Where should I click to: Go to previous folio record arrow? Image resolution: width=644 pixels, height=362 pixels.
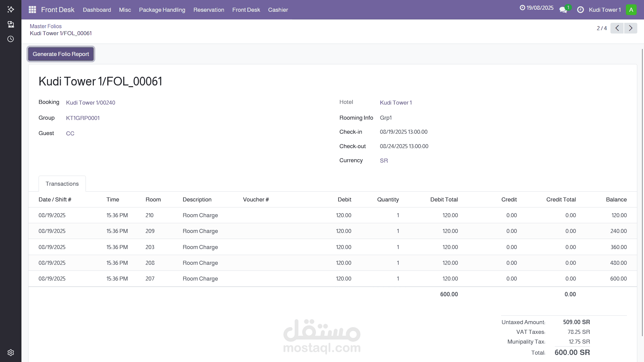coord(617,28)
